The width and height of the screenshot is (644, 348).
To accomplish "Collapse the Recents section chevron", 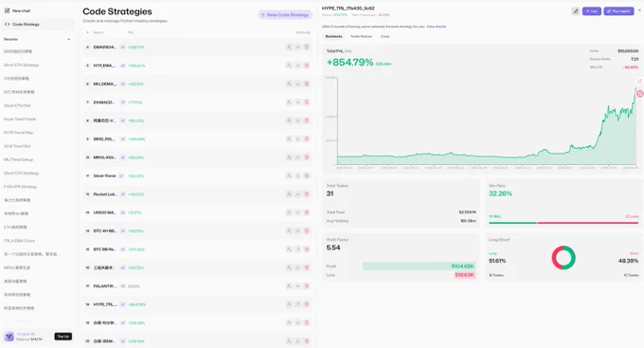I will click(68, 40).
